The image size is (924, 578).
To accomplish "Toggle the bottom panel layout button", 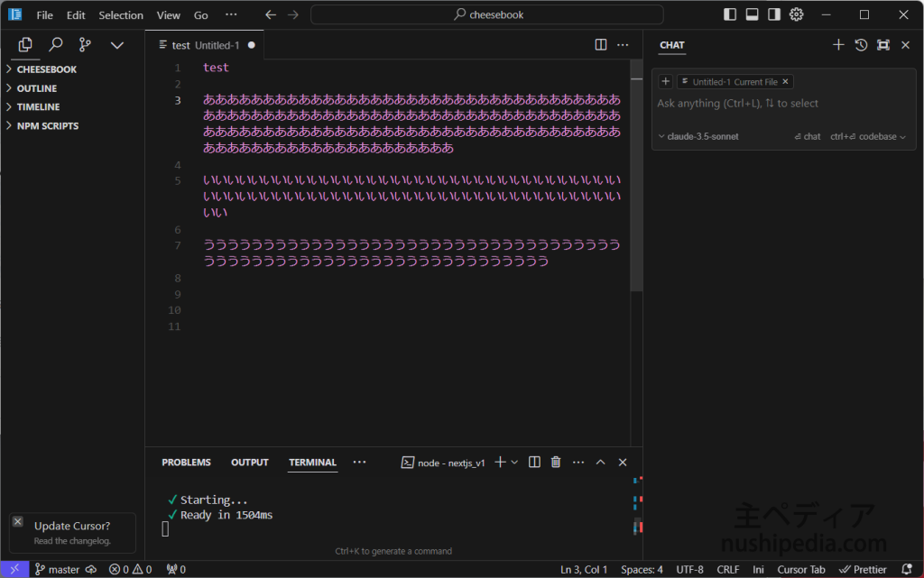I will pyautogui.click(x=752, y=14).
